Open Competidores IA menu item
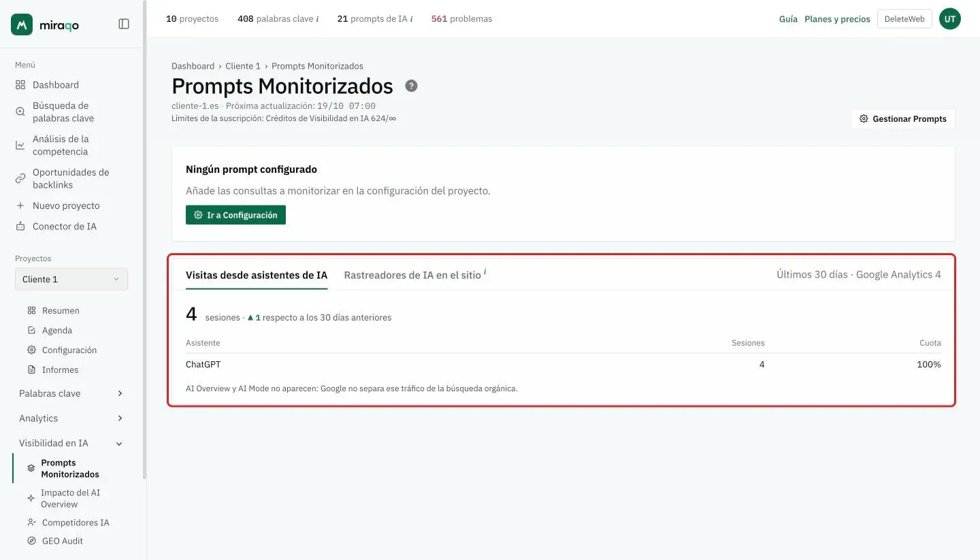This screenshot has height=560, width=980. (76, 523)
